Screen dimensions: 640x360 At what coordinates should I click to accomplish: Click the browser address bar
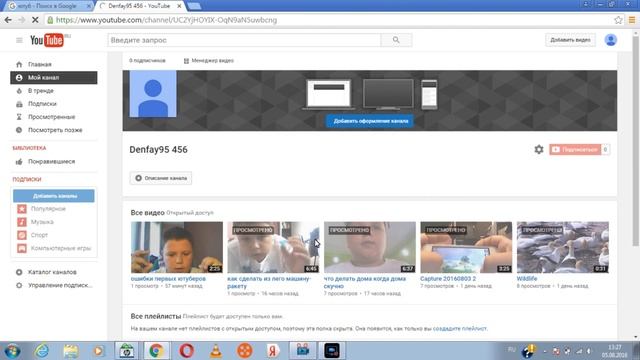tap(327, 20)
